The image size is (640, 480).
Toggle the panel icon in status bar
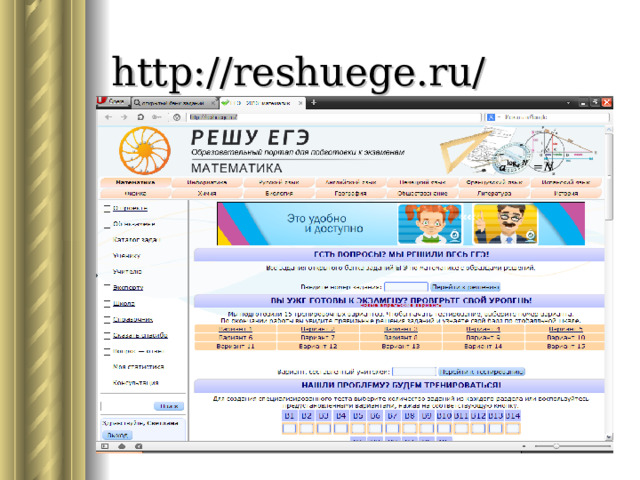coord(105,446)
